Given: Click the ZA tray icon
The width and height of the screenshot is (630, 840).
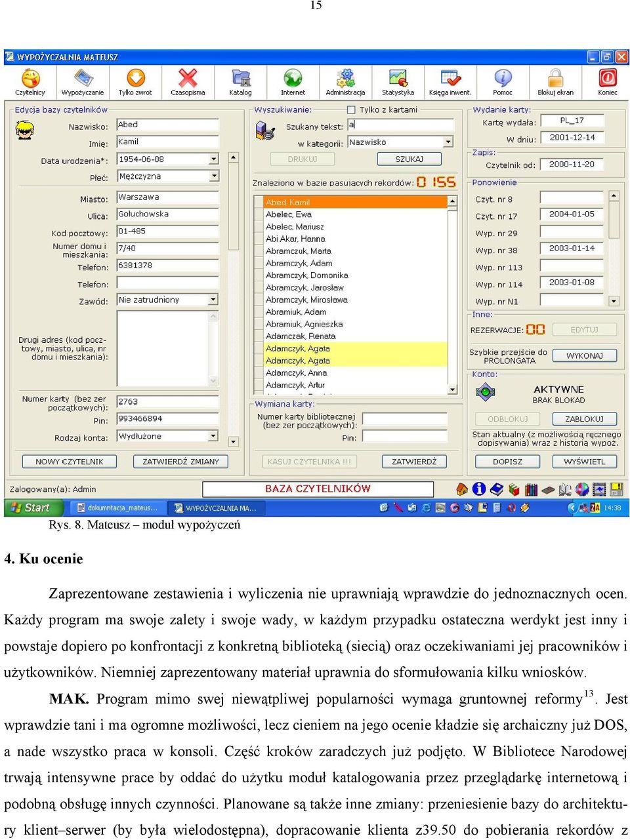Looking at the screenshot, I should click(595, 508).
